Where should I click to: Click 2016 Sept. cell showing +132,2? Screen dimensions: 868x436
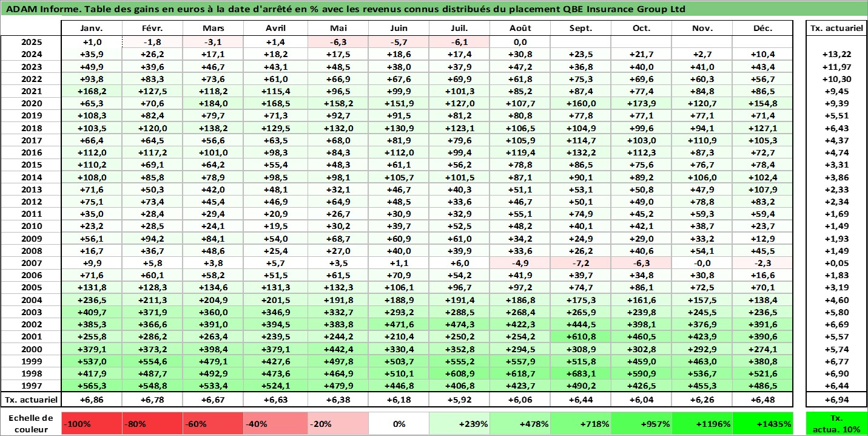[x=580, y=153]
